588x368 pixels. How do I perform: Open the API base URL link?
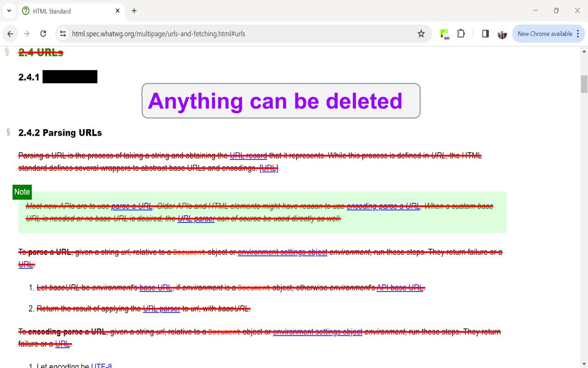[400, 288]
